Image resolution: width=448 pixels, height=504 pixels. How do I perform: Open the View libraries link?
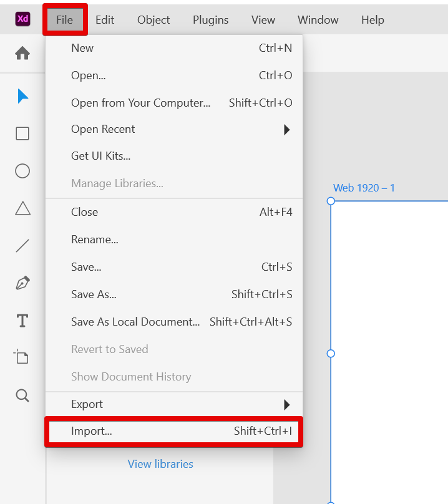pyautogui.click(x=160, y=464)
